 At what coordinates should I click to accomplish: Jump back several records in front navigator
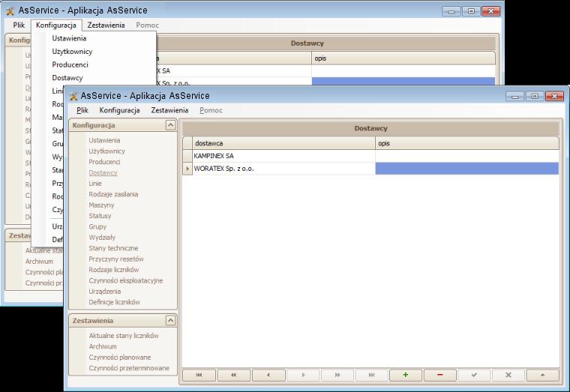[233, 375]
